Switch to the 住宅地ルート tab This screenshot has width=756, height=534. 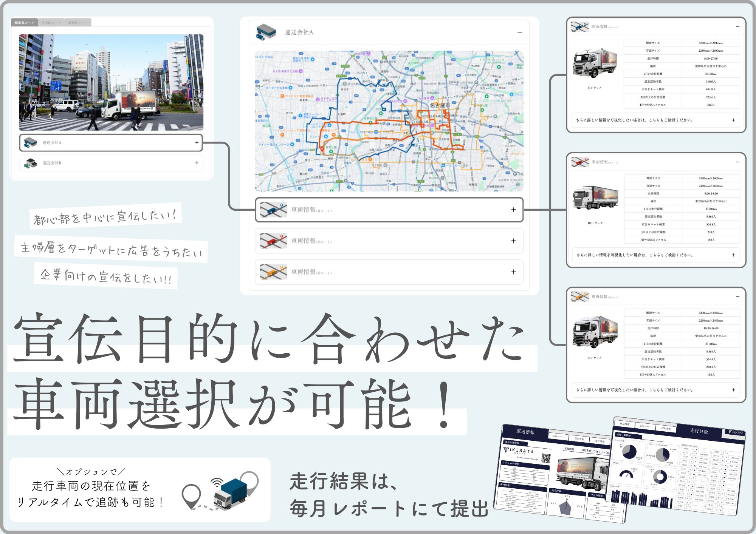51,23
